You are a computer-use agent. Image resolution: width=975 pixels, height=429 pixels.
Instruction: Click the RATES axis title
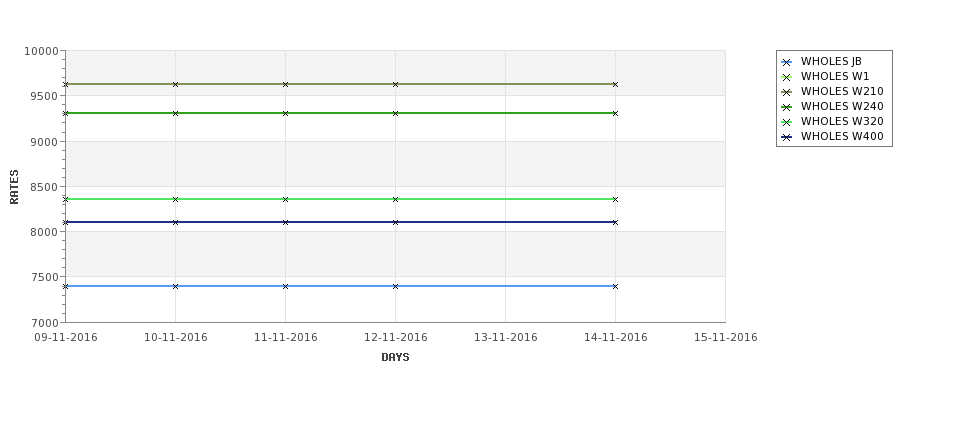pyautogui.click(x=14, y=187)
